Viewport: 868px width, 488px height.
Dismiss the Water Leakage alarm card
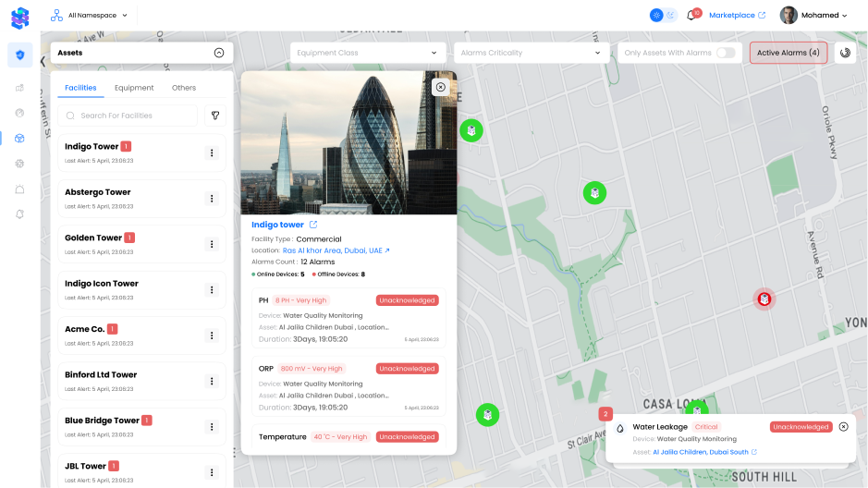[x=843, y=427]
